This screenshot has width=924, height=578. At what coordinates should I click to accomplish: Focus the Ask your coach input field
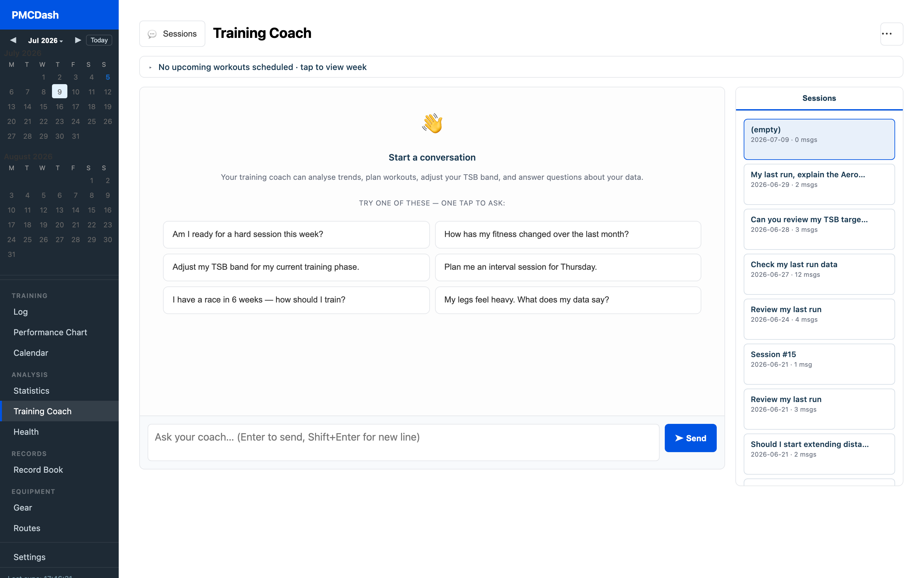[x=403, y=442]
